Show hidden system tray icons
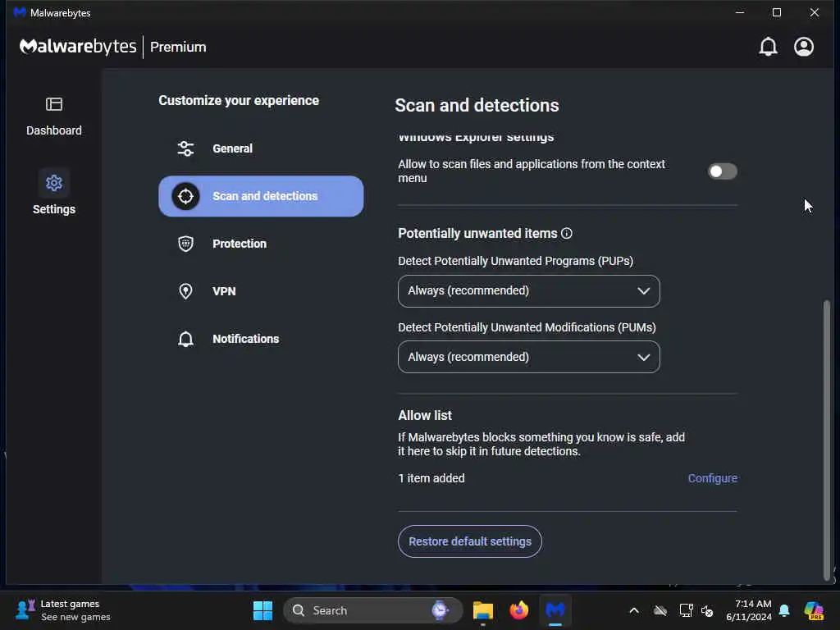The width and height of the screenshot is (840, 630). tap(634, 610)
